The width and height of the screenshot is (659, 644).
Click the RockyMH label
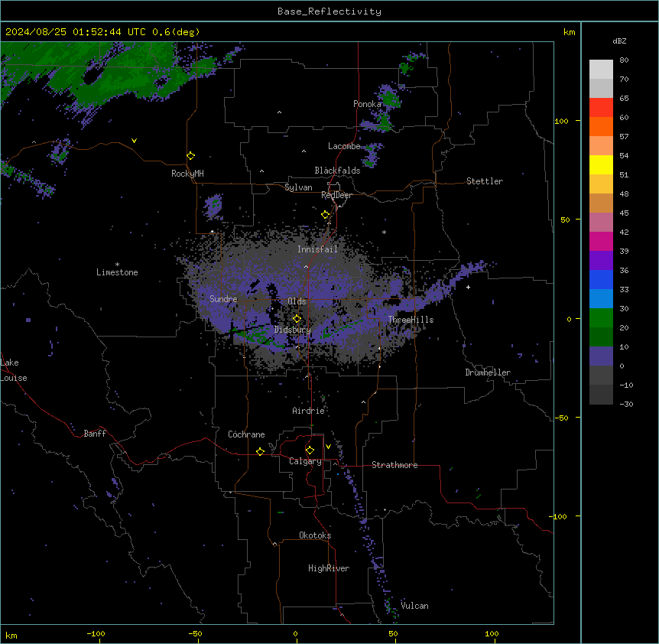pos(187,174)
